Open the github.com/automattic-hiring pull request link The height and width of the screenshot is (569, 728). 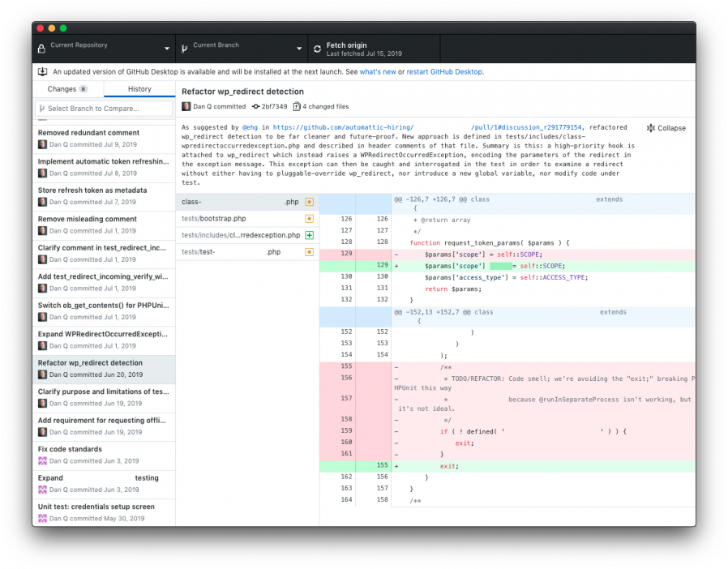(x=427, y=127)
